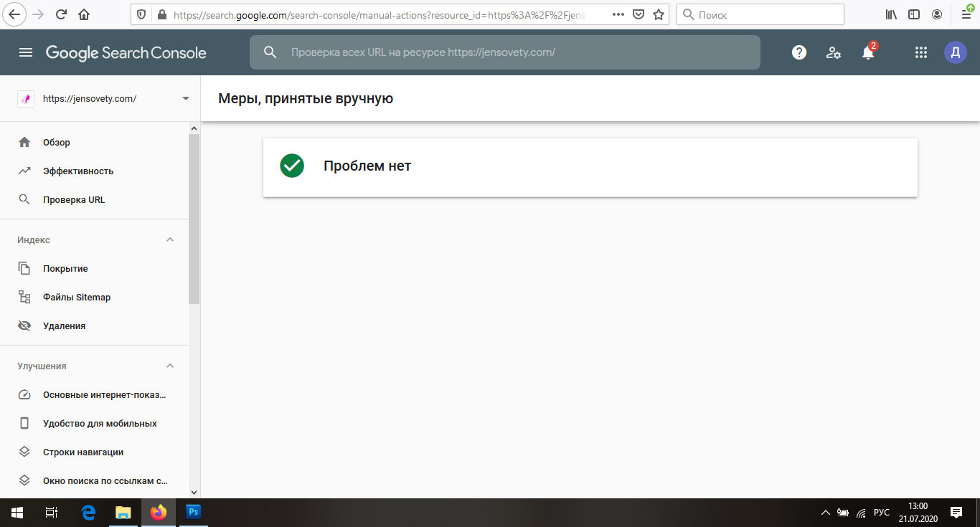Click the layers icon beside Строки навигации
The image size is (980, 527).
click(24, 452)
